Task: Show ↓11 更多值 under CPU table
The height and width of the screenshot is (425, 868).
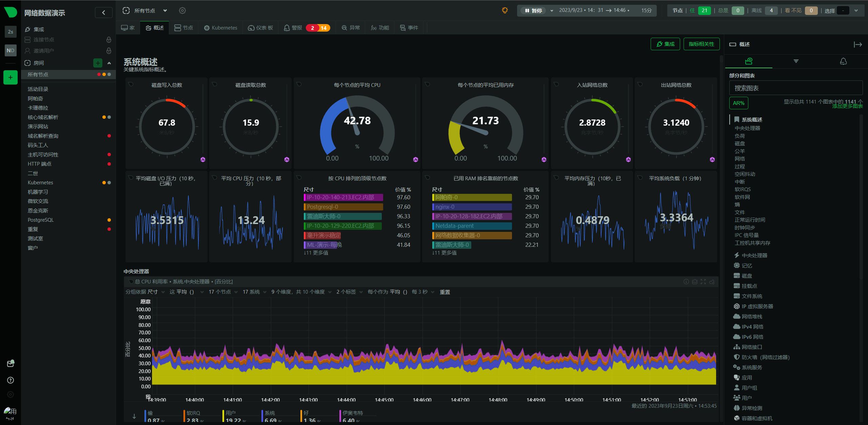Action: pos(316,253)
